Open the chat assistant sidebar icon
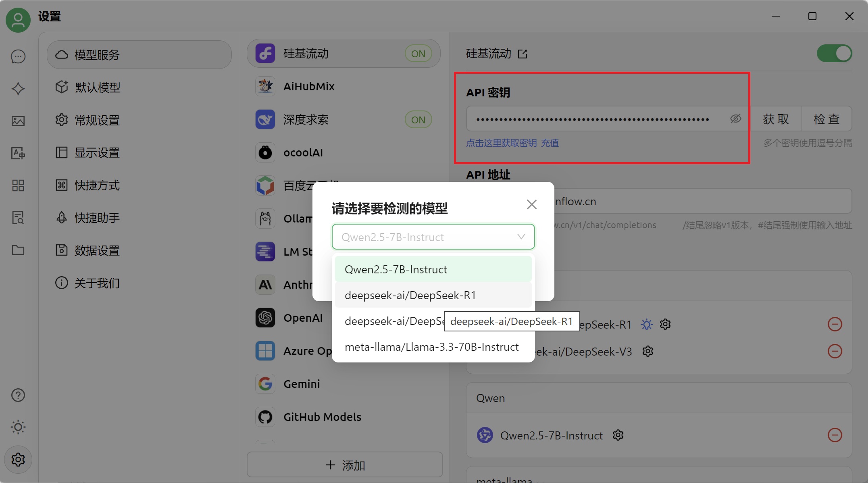Viewport: 868px width, 483px height. click(x=18, y=56)
